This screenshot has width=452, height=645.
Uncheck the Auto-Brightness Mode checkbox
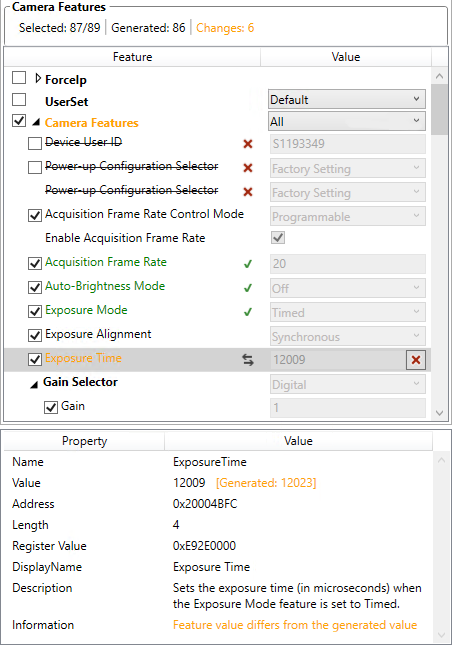pyautogui.click(x=35, y=288)
